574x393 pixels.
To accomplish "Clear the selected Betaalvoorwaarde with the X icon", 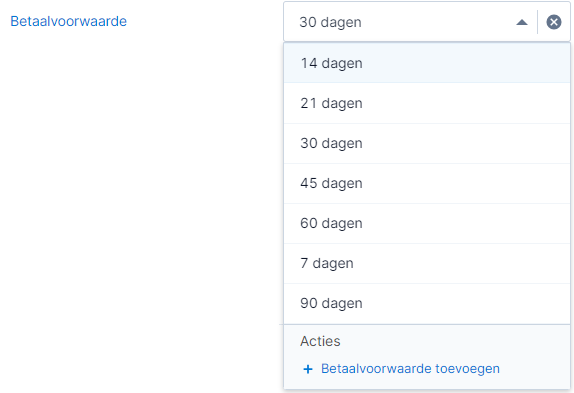I will pos(554,22).
